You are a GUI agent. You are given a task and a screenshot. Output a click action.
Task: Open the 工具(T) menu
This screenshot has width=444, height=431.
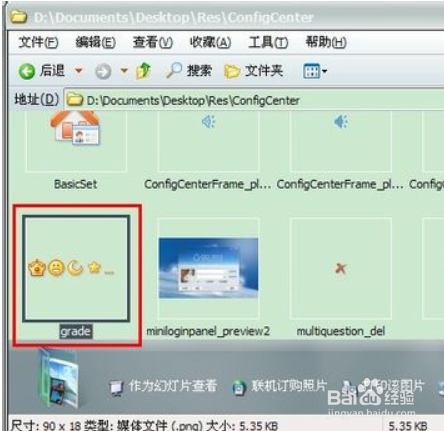(x=268, y=42)
